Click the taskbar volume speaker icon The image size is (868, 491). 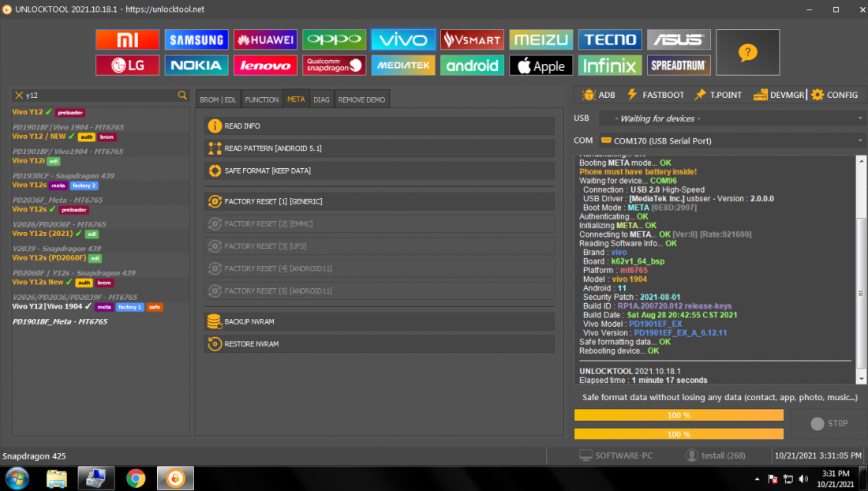[803, 479]
